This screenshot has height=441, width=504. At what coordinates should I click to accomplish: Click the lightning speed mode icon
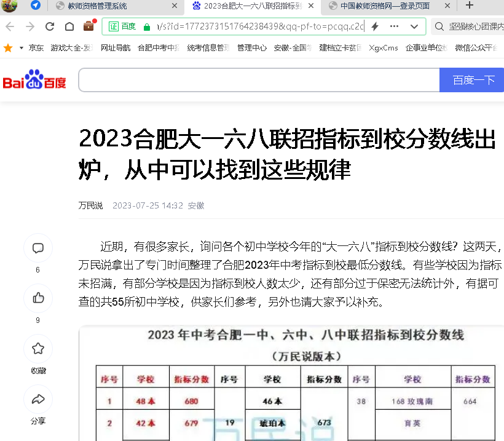(374, 26)
